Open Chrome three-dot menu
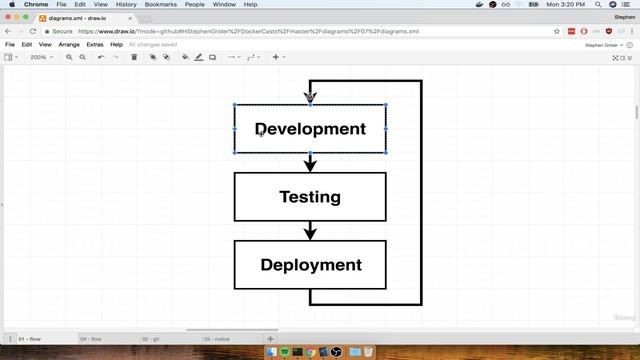The width and height of the screenshot is (640, 360). click(x=632, y=31)
